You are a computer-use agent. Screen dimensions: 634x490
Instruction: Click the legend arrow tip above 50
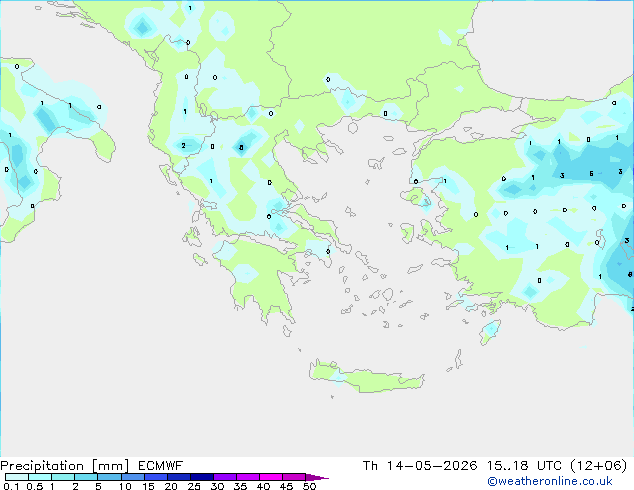(x=317, y=477)
